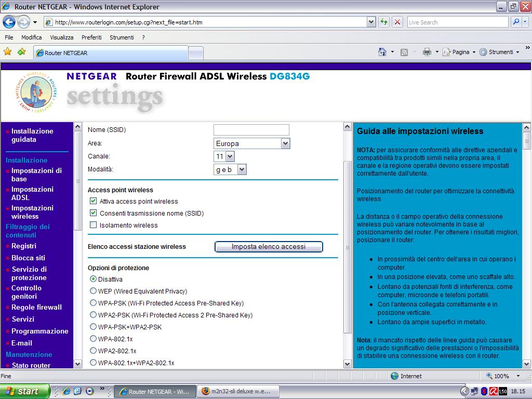Viewport: 532px width, 399px height.
Task: Click the Nome (SSID) text field
Action: 251,129
